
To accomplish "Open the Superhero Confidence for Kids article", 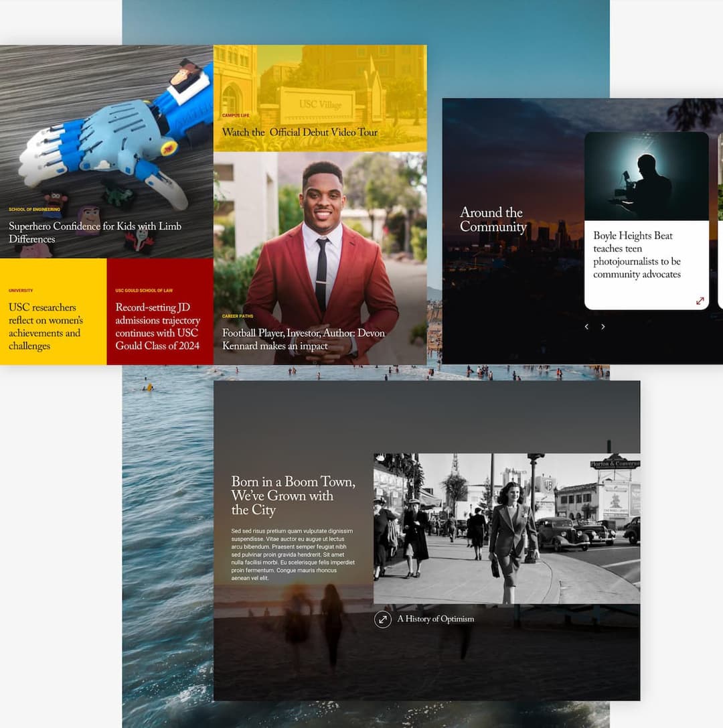I will (x=94, y=232).
